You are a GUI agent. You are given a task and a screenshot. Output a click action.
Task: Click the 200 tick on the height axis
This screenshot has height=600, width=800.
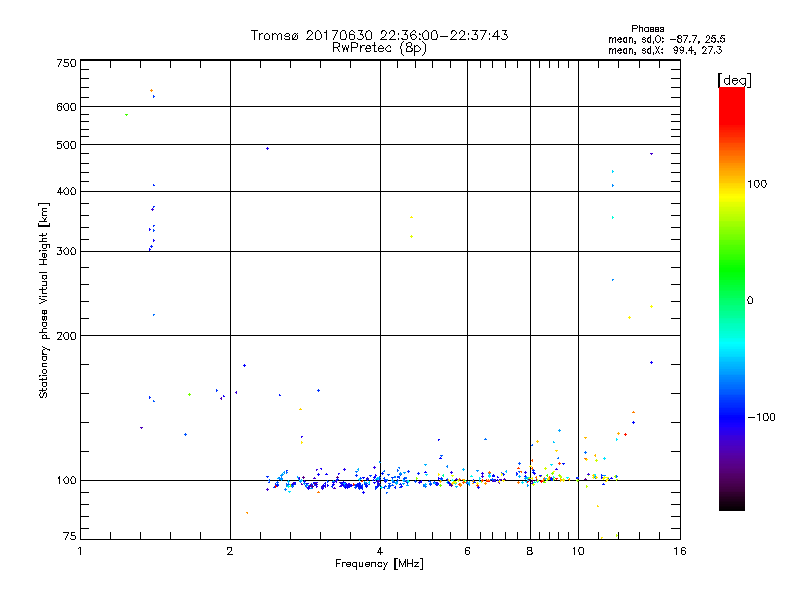pyautogui.click(x=66, y=335)
